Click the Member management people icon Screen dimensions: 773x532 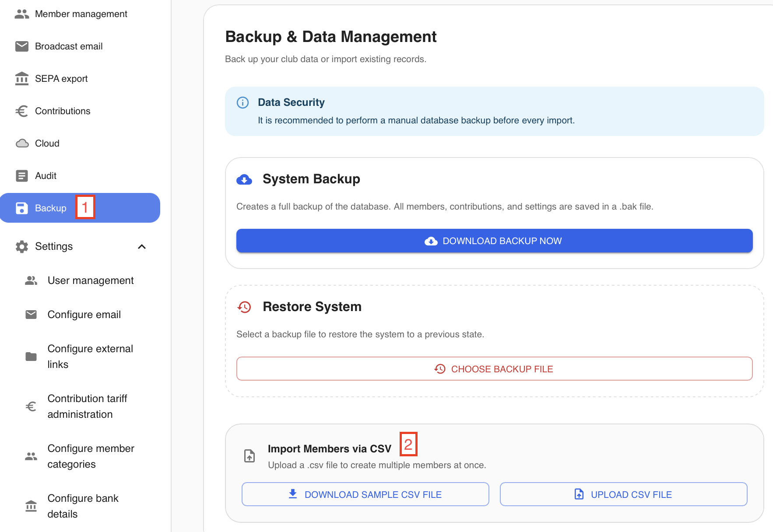point(22,14)
